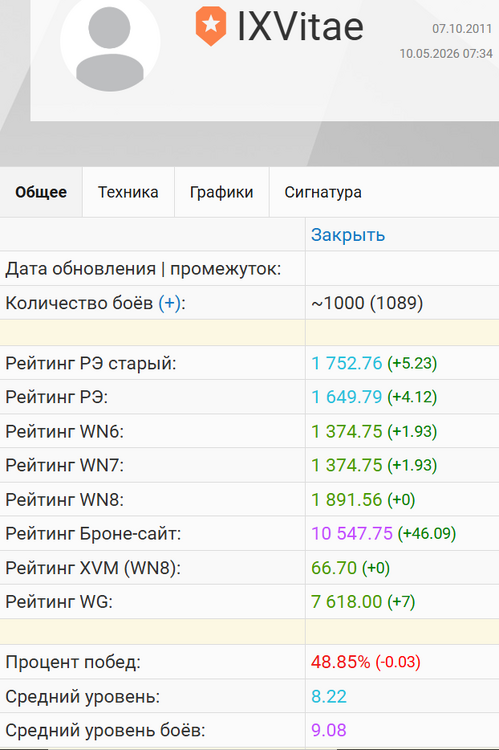The image size is (499, 750).
Task: Click the IXVitae player name
Action: pos(300,26)
